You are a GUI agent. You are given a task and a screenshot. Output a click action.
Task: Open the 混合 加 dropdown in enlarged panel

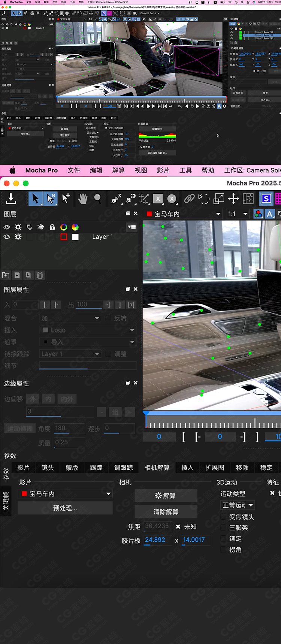(70, 318)
